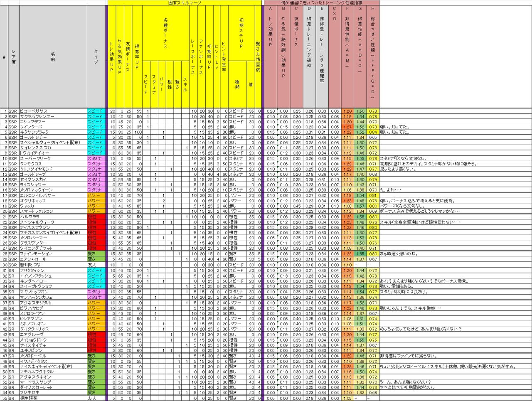
Task: Select the pink スタミナ type cell for スーパークリーク
Action: pyautogui.click(x=95, y=159)
